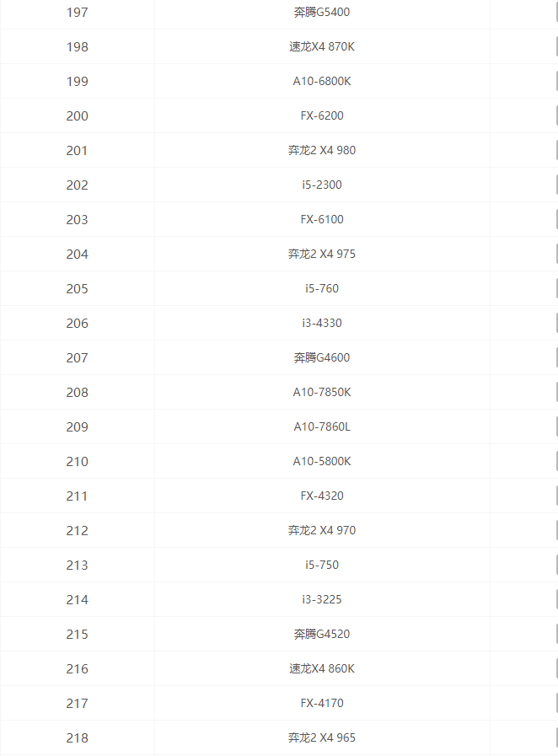Click the score bar beside i5-750
558x756 pixels.
555,566
